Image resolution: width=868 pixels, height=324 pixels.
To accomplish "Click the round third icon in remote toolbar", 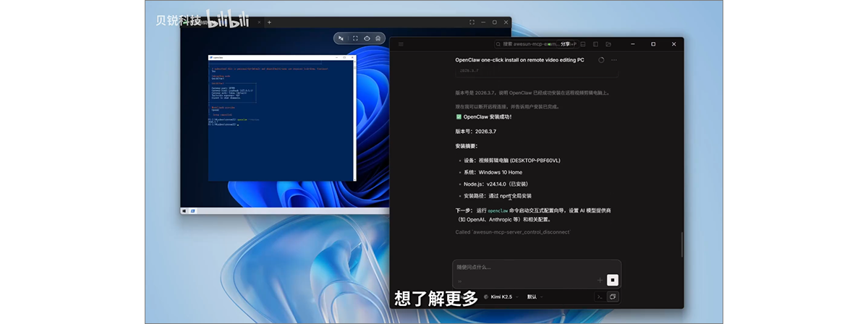I will pos(367,38).
